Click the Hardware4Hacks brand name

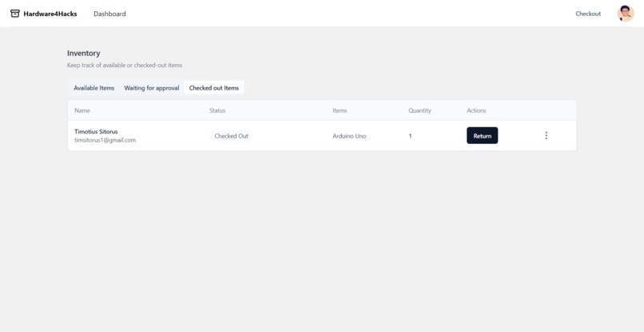(x=50, y=14)
